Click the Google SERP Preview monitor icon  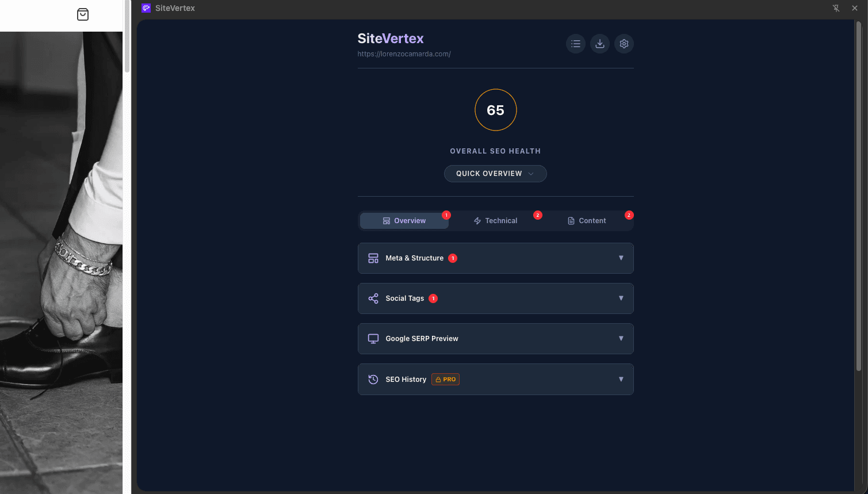click(373, 339)
